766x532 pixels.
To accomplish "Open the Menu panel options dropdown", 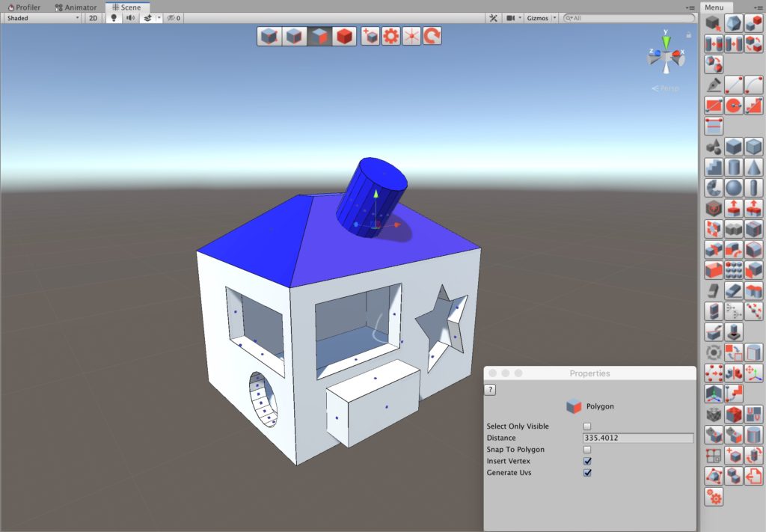I will click(759, 7).
